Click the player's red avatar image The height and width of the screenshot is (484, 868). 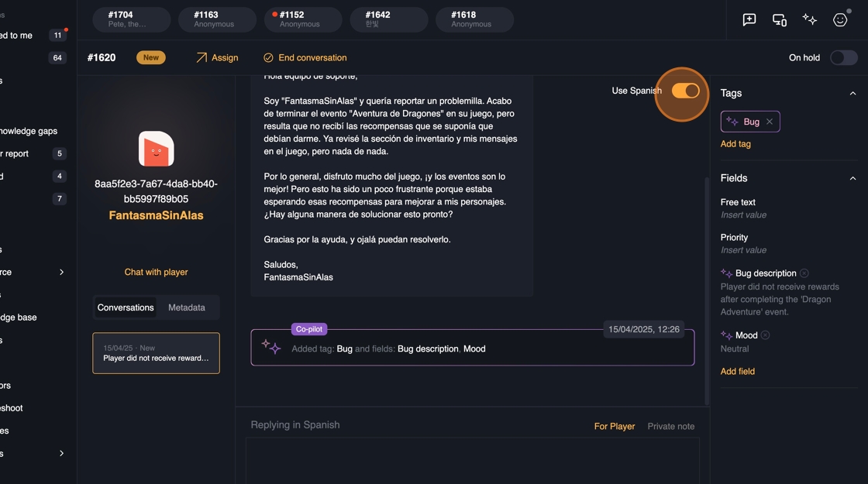156,149
